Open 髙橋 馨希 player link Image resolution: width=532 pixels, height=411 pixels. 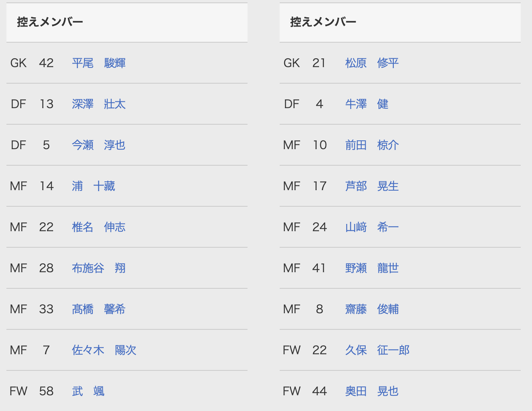click(99, 309)
